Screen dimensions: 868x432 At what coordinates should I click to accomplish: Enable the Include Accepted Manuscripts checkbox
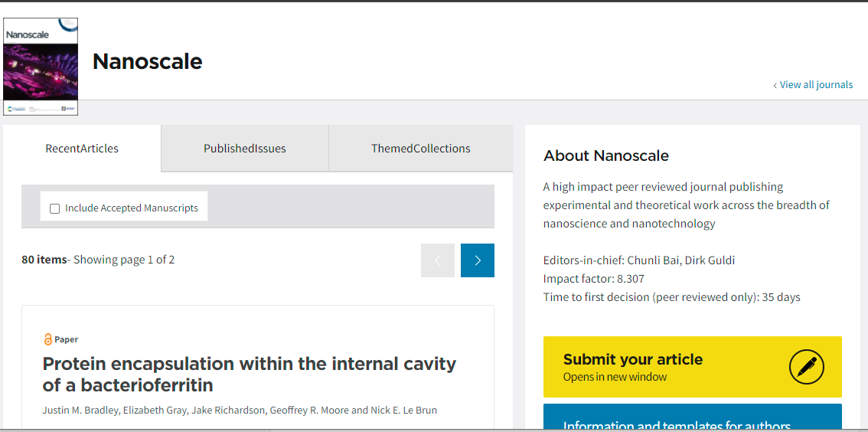click(54, 208)
